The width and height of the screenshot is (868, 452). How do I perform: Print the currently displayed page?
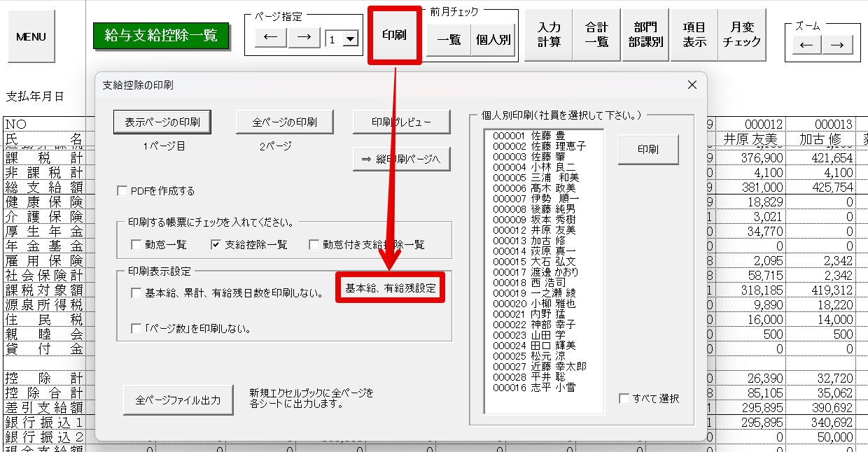pos(162,122)
